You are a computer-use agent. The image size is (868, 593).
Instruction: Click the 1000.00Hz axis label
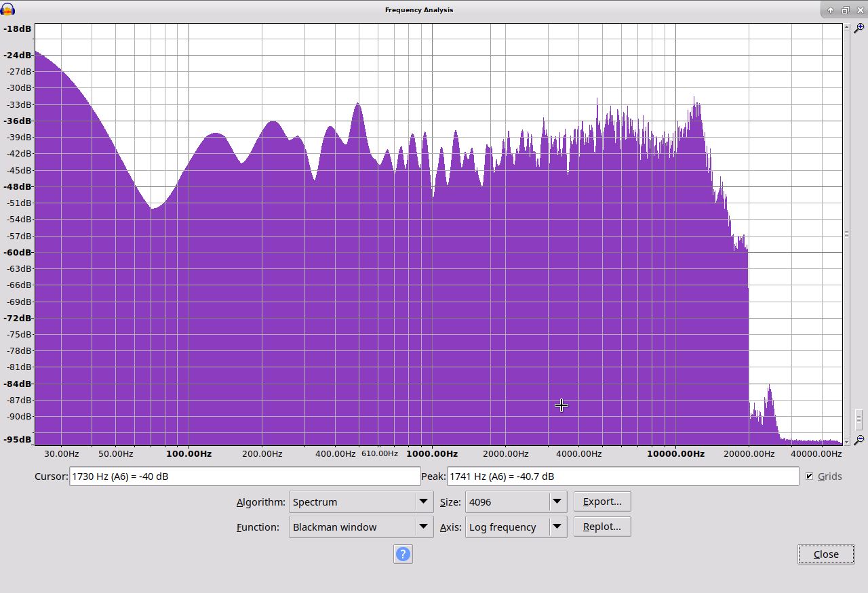[432, 454]
